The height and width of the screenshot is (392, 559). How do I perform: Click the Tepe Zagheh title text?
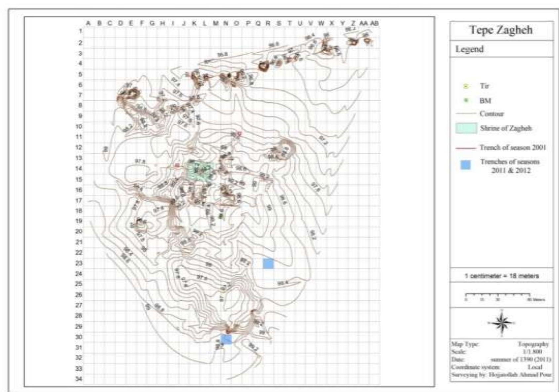(501, 30)
